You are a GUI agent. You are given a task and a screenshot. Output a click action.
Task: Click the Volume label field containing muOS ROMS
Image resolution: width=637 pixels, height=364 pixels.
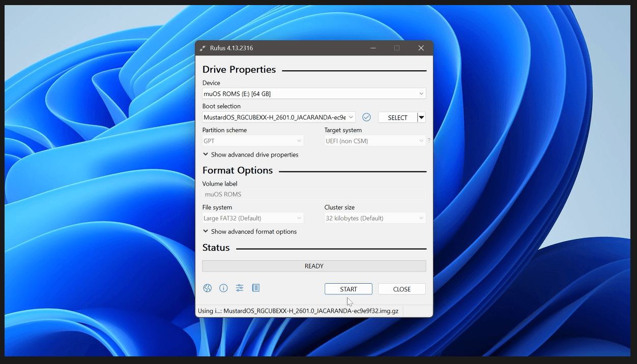[x=314, y=194]
